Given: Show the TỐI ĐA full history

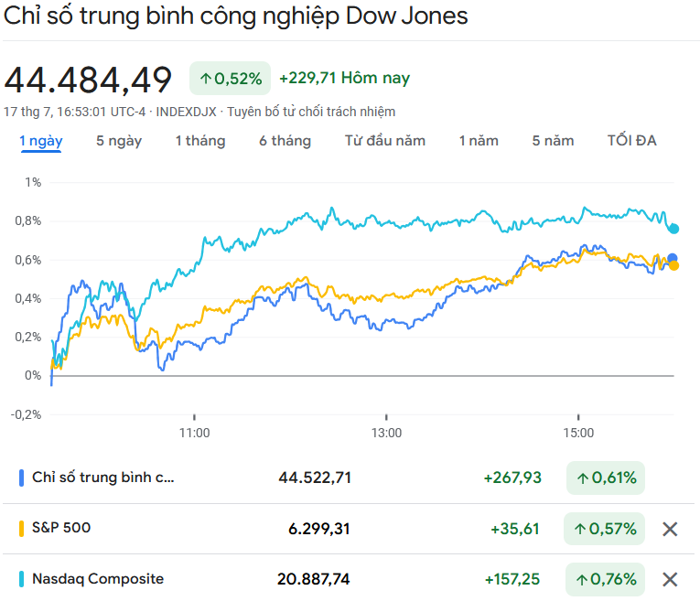Looking at the screenshot, I should (x=631, y=141).
